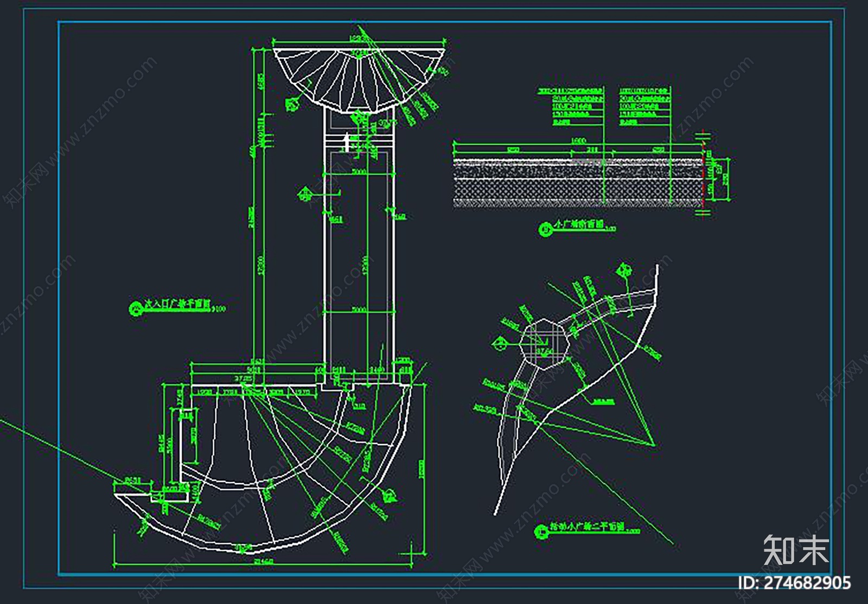Select the entrance plaza plan title label

[x=177, y=306]
